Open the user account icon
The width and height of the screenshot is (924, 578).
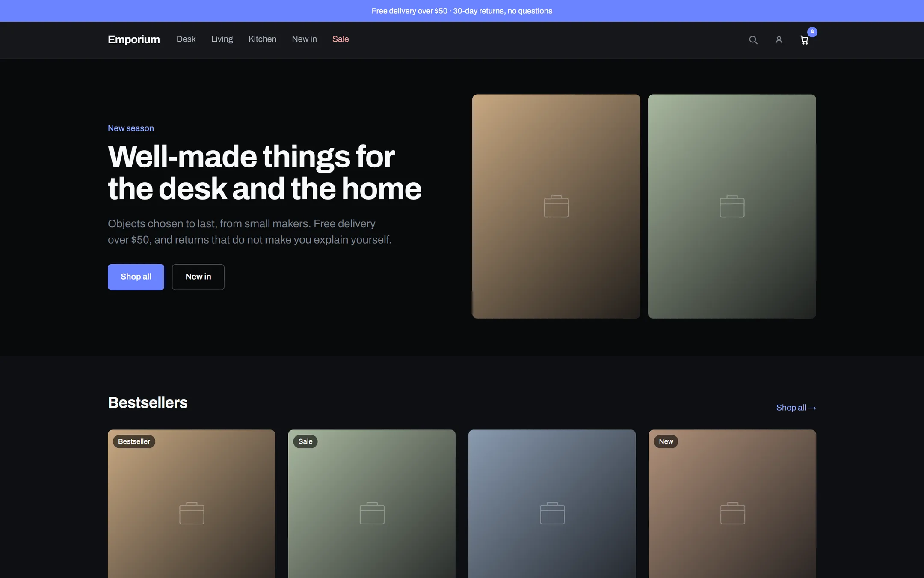(x=779, y=40)
